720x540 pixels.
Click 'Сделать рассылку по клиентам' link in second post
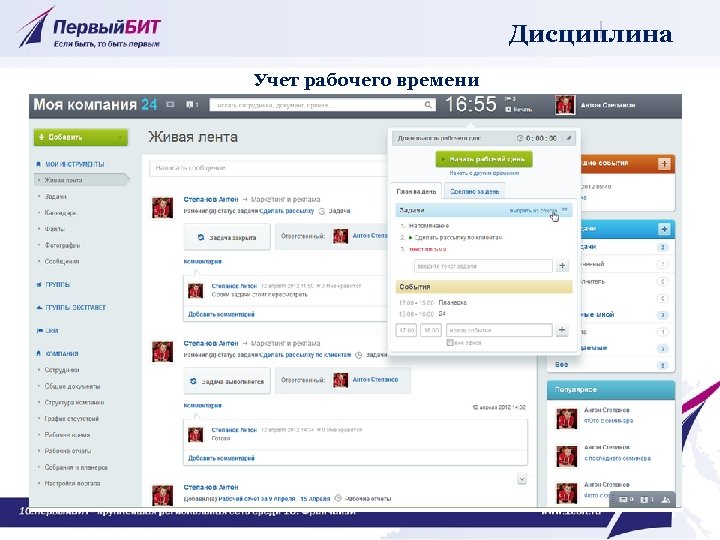[x=305, y=354]
